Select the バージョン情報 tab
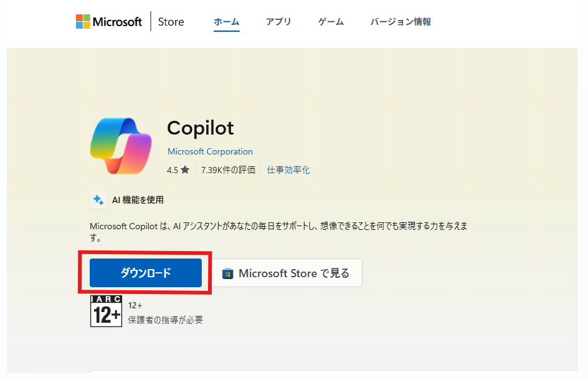588x380 pixels. 401,22
